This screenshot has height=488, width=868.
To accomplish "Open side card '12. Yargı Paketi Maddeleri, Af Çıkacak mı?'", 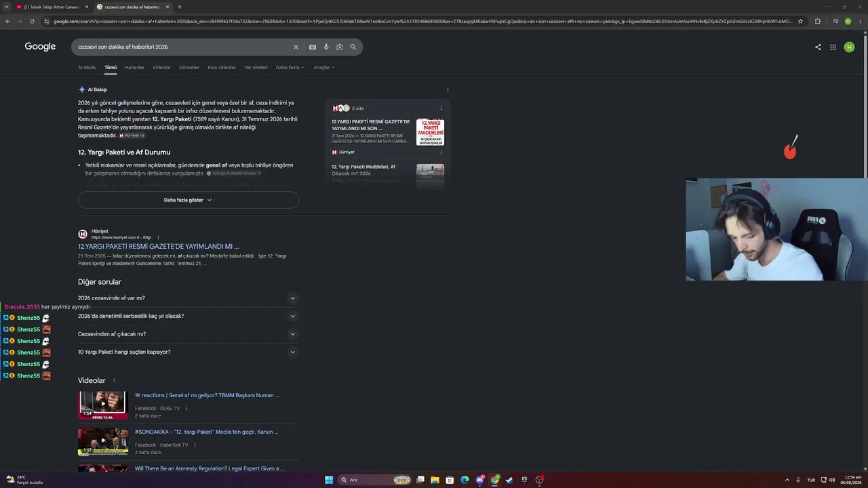I will click(x=363, y=169).
